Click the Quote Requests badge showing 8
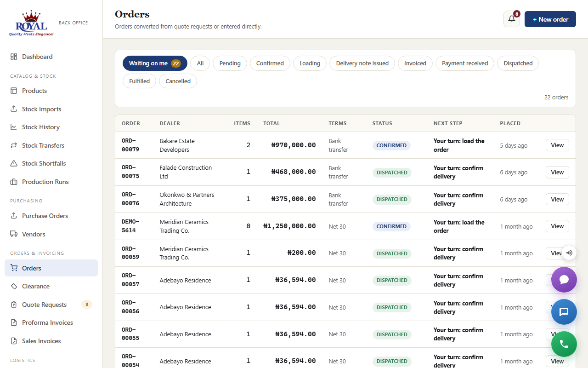The image size is (588, 368). tap(87, 305)
